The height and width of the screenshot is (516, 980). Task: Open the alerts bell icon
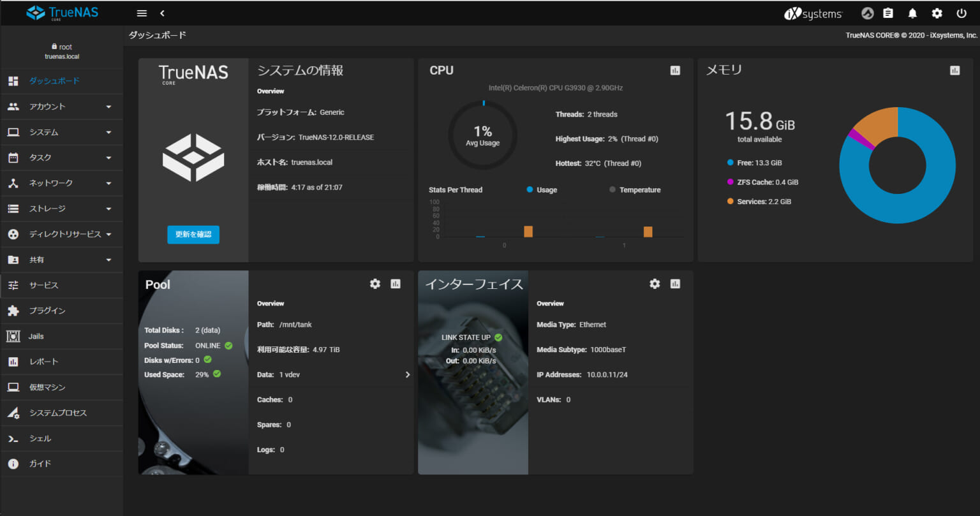coord(912,13)
